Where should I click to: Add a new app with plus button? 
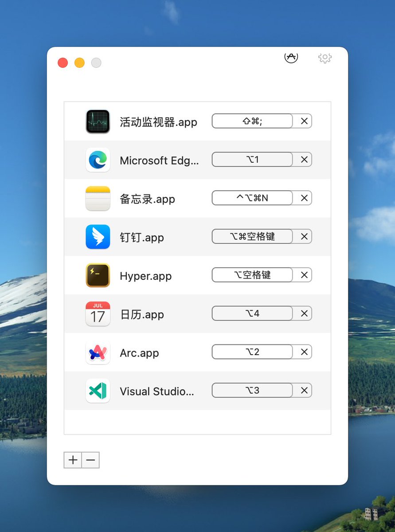coord(73,460)
